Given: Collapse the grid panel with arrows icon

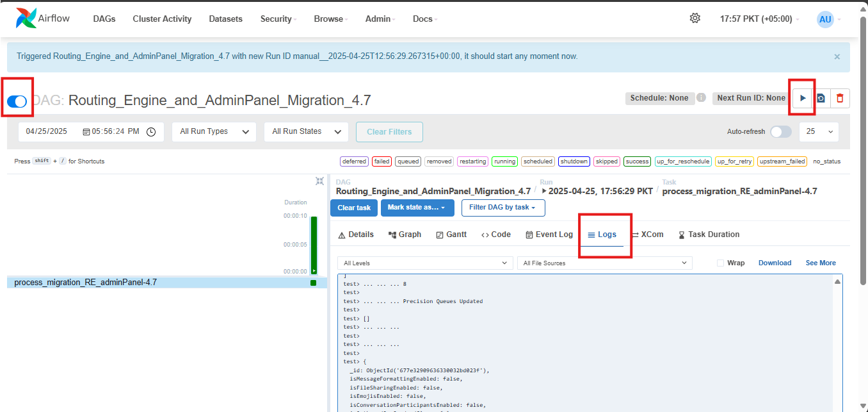Looking at the screenshot, I should (319, 181).
